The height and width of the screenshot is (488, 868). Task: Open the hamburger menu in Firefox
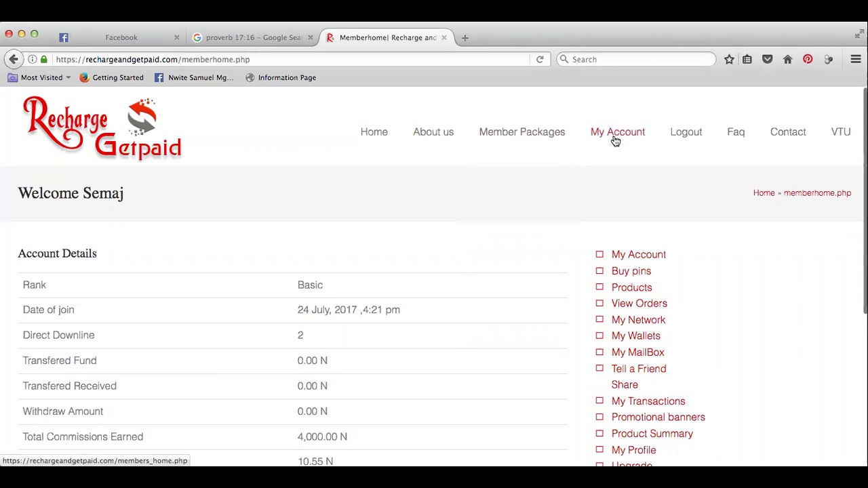pos(856,59)
